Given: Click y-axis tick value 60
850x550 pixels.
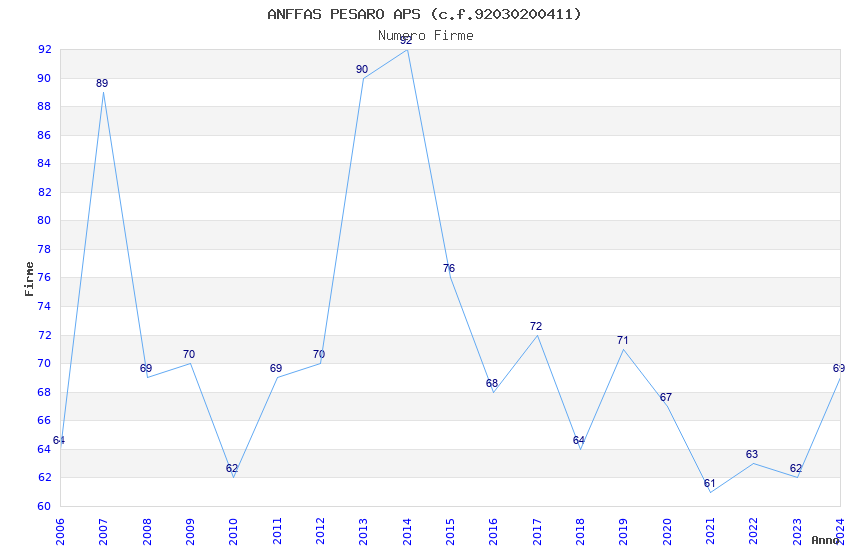Looking at the screenshot, I should (44, 506).
